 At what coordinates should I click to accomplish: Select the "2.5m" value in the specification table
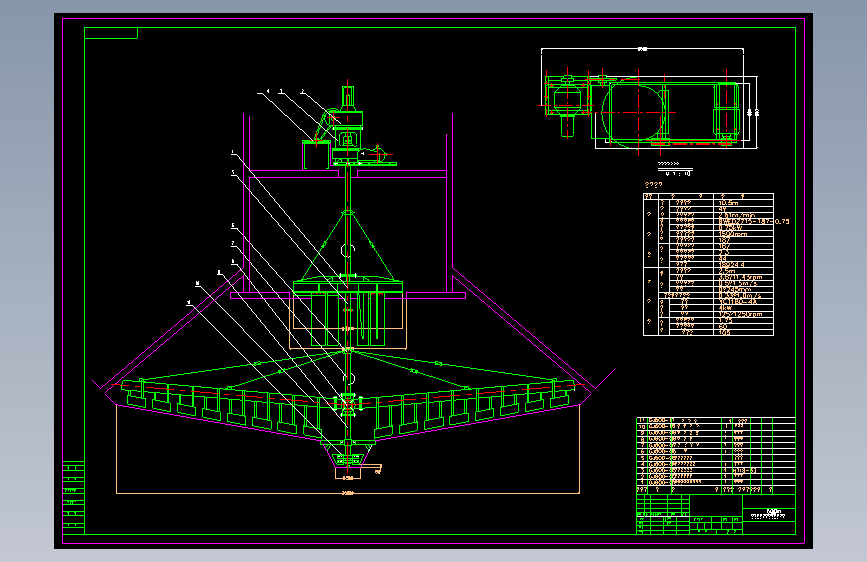click(x=727, y=271)
